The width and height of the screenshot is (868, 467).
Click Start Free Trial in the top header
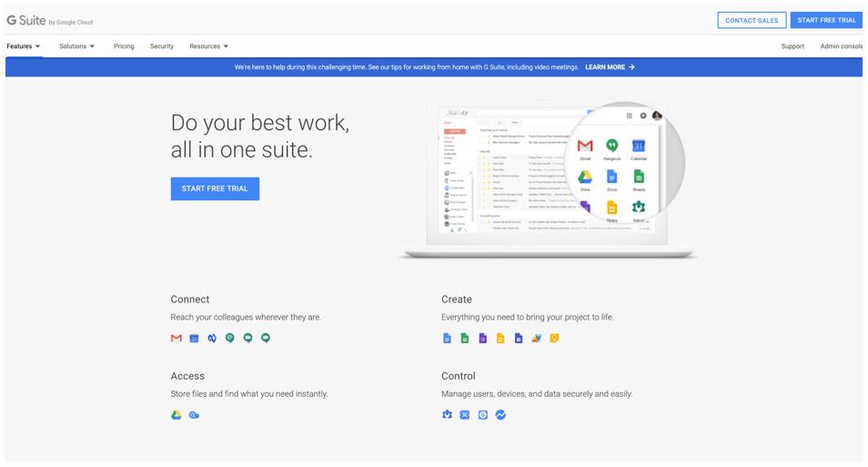(x=826, y=20)
